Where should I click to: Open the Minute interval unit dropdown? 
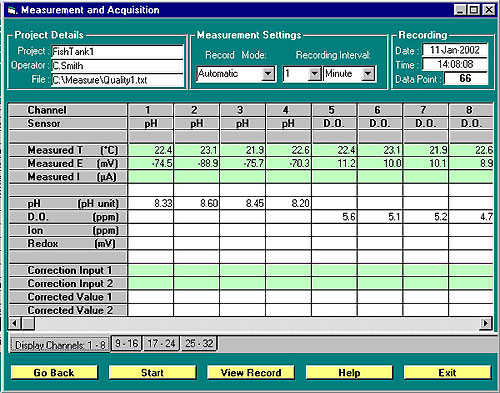click(368, 74)
